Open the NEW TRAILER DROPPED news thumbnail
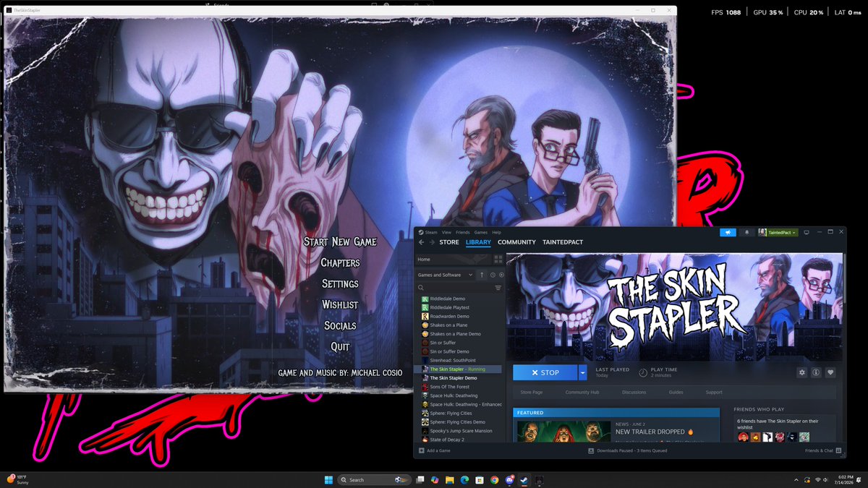 click(563, 432)
